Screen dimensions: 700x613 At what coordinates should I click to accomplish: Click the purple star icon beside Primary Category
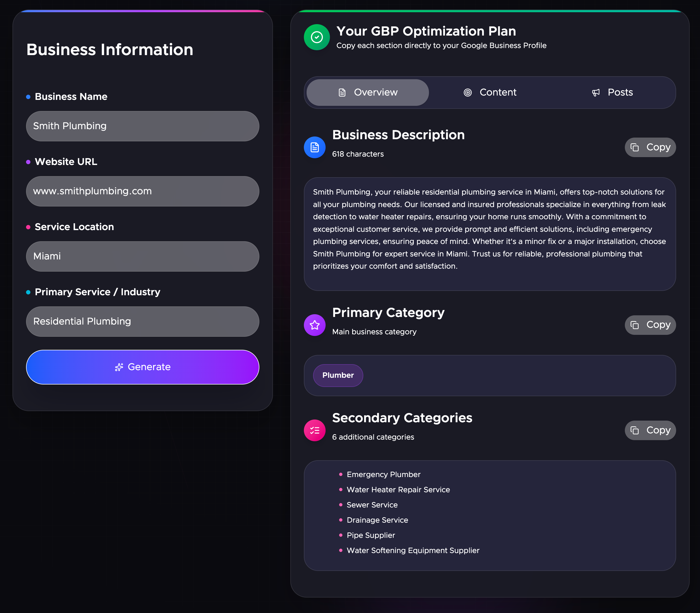(314, 325)
